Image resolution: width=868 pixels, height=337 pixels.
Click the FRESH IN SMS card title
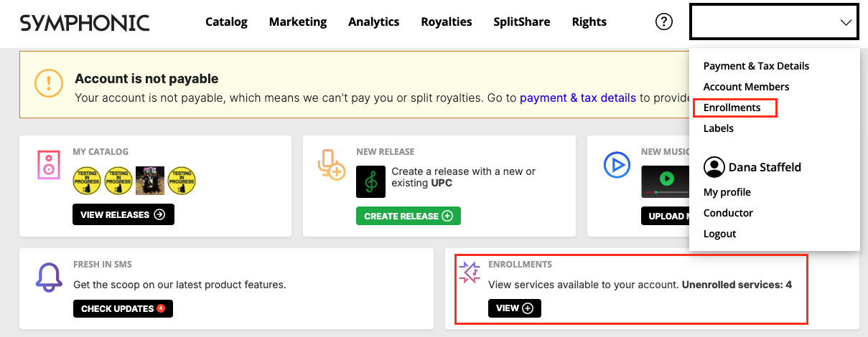(103, 265)
